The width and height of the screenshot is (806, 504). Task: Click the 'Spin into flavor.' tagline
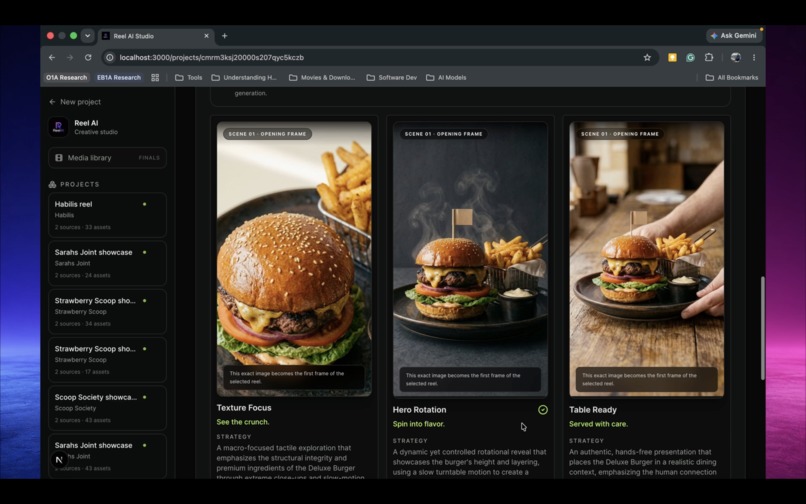pos(418,424)
